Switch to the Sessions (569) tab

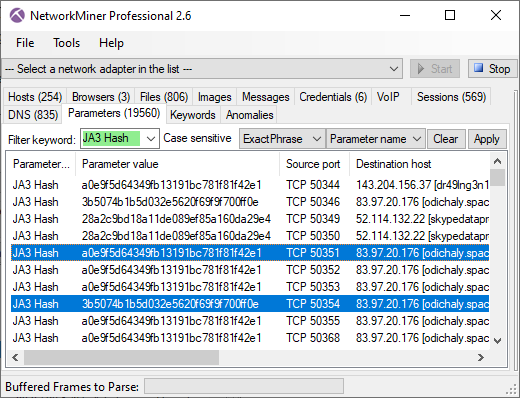tap(451, 97)
